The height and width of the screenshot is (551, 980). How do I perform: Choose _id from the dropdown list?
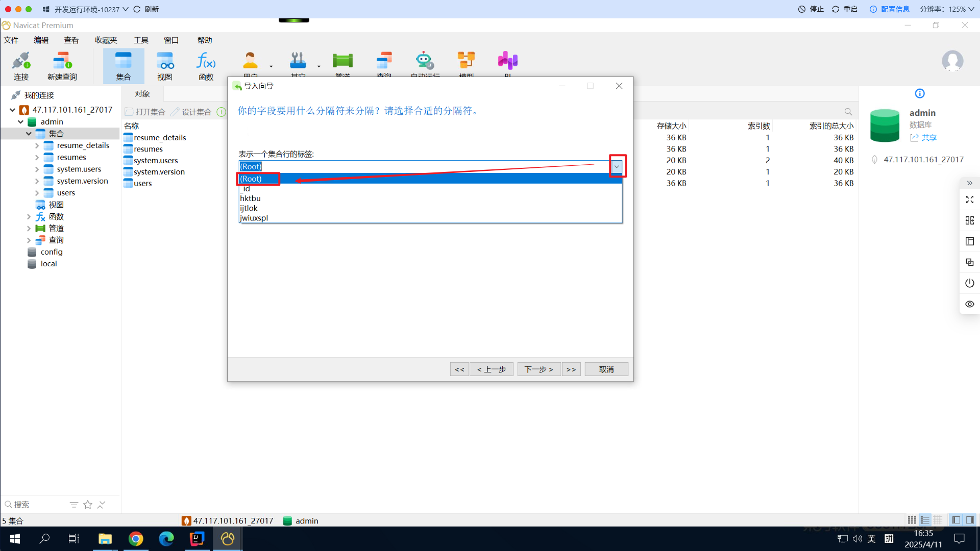tap(430, 189)
